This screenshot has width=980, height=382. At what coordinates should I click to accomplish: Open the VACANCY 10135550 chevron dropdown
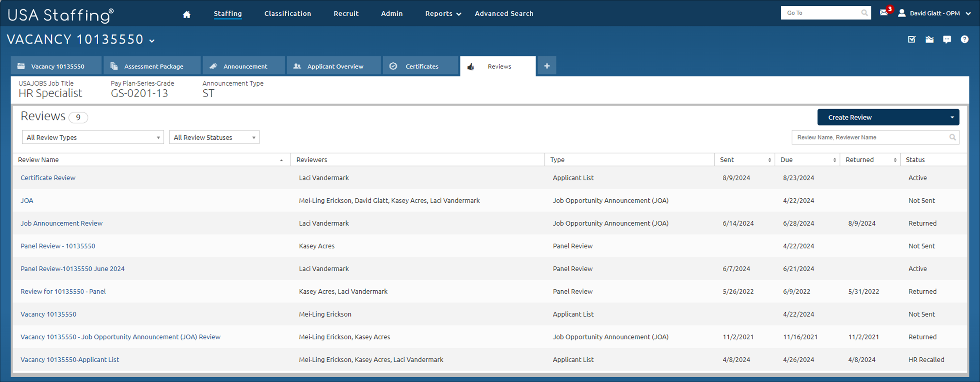pyautogui.click(x=152, y=40)
